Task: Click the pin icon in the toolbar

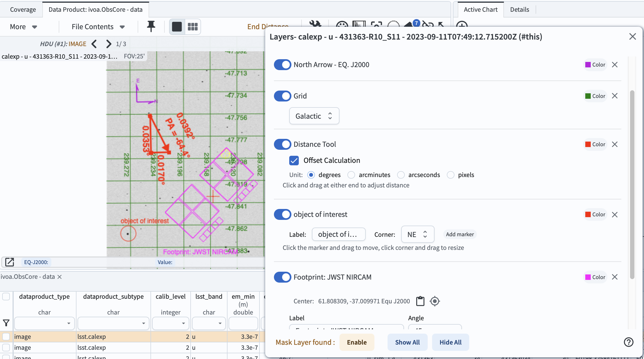Action: click(150, 26)
